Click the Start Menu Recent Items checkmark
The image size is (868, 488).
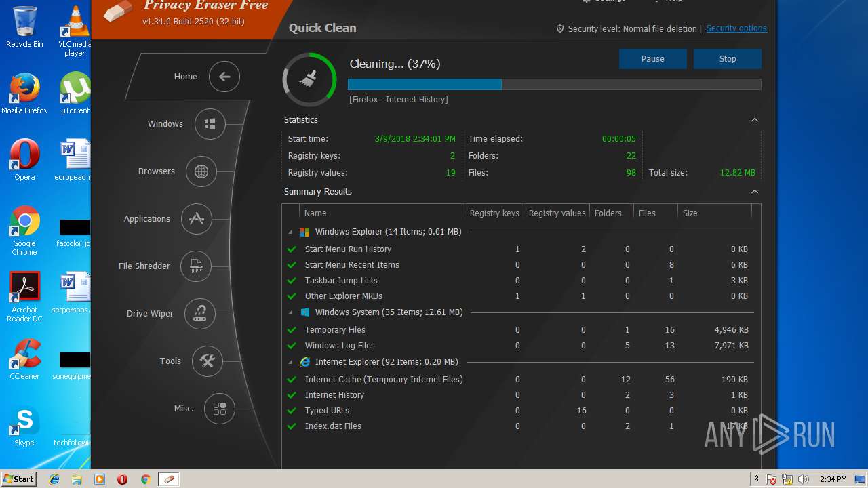[292, 265]
